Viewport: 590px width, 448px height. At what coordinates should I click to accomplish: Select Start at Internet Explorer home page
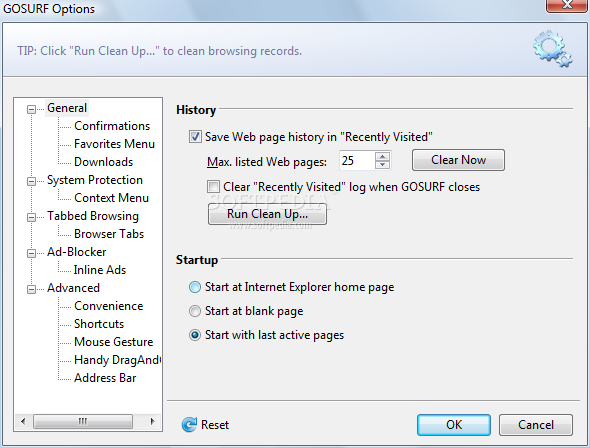(195, 287)
